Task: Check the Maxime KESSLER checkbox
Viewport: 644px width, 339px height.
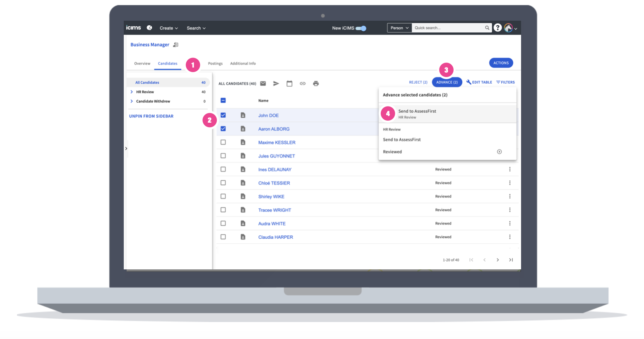Action: pyautogui.click(x=223, y=142)
